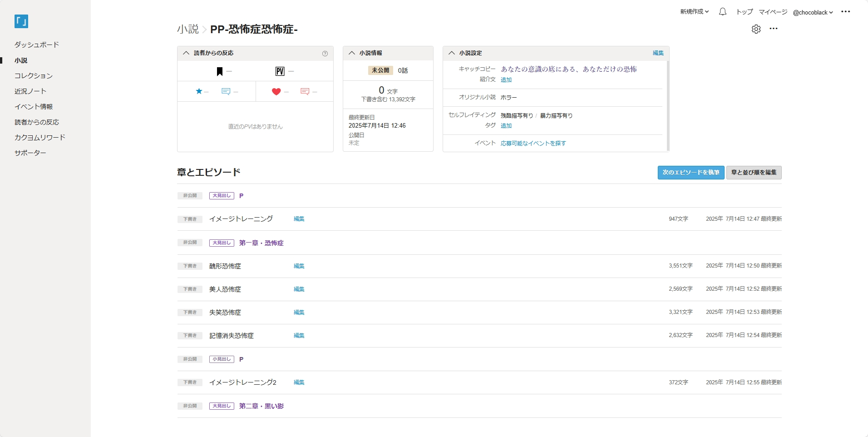Screen dimensions: 868x437
Task: Collapse the 読者からの反応 panel
Action: pos(186,53)
